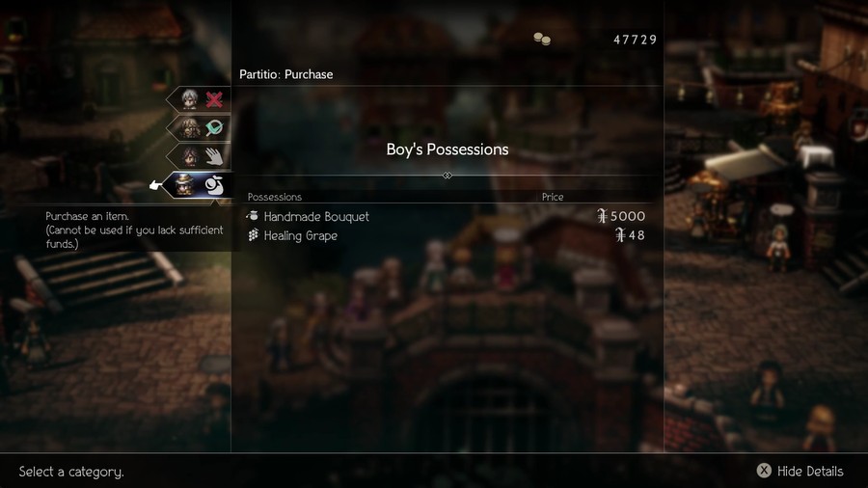Click the white-haired character portrait
868x488 pixels.
tap(189, 99)
